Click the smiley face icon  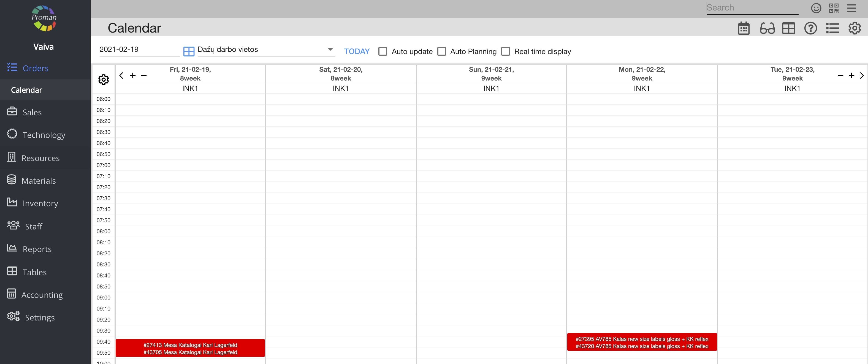(x=816, y=8)
